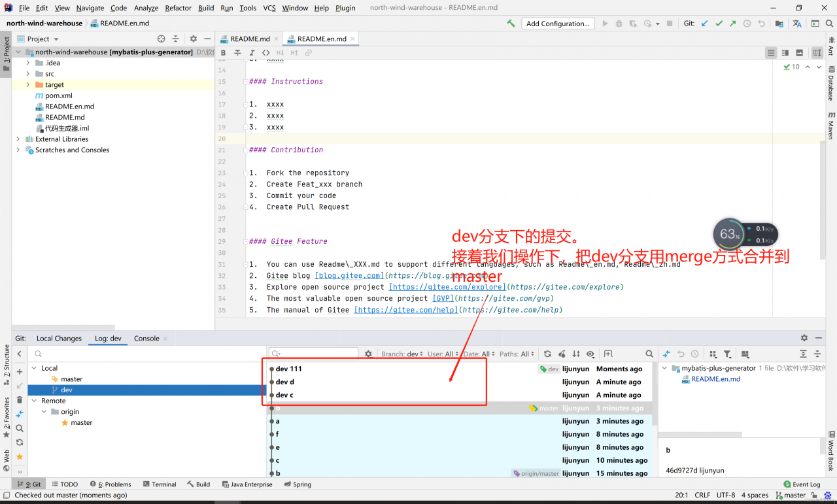Image resolution: width=837 pixels, height=504 pixels.
Task: Click the star favorite branch toolbar icon
Action: [x=20, y=456]
